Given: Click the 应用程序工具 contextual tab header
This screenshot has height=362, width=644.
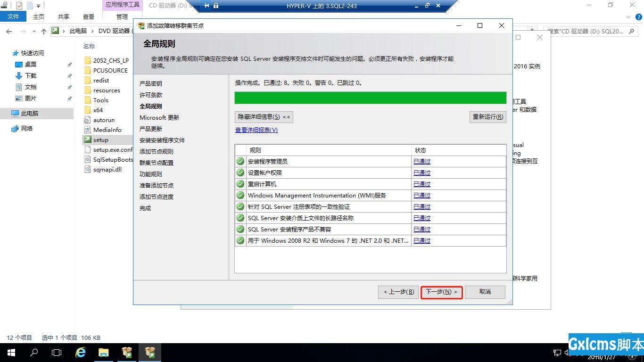Looking at the screenshot, I should pyautogui.click(x=122, y=5).
